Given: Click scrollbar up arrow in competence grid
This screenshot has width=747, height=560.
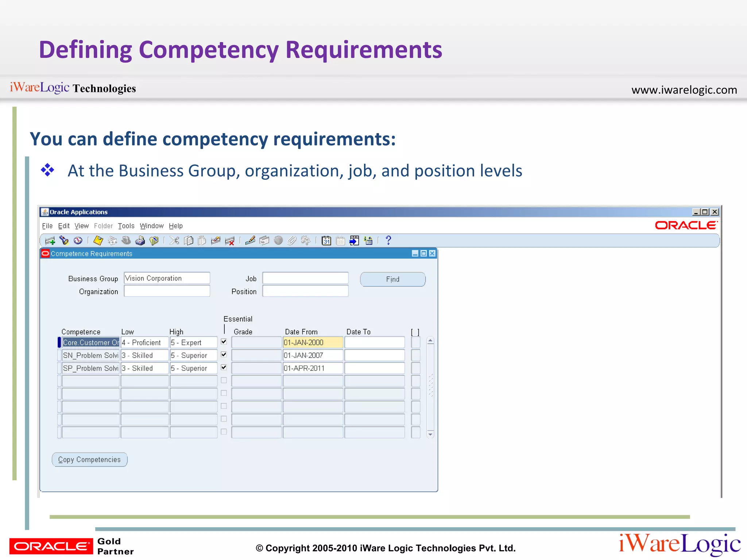Looking at the screenshot, I should point(430,341).
